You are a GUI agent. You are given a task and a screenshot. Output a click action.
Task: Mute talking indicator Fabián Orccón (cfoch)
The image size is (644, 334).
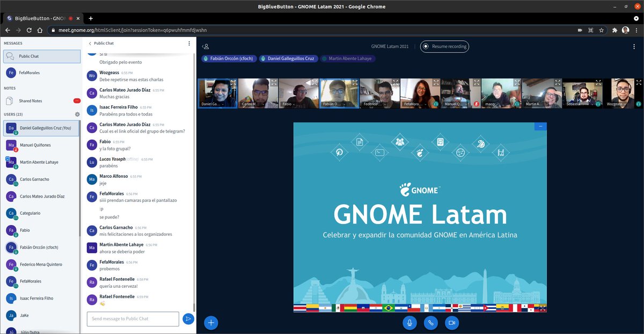click(229, 59)
